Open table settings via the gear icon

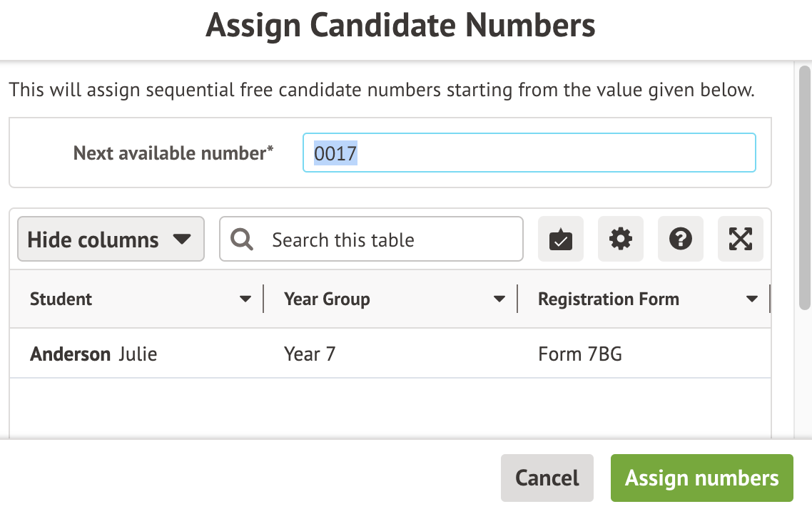(621, 240)
